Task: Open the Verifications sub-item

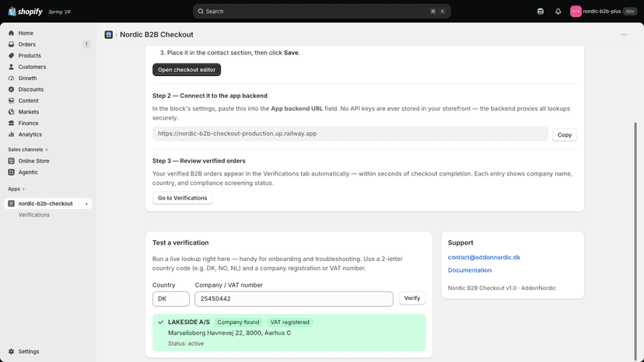Action: pos(33,214)
